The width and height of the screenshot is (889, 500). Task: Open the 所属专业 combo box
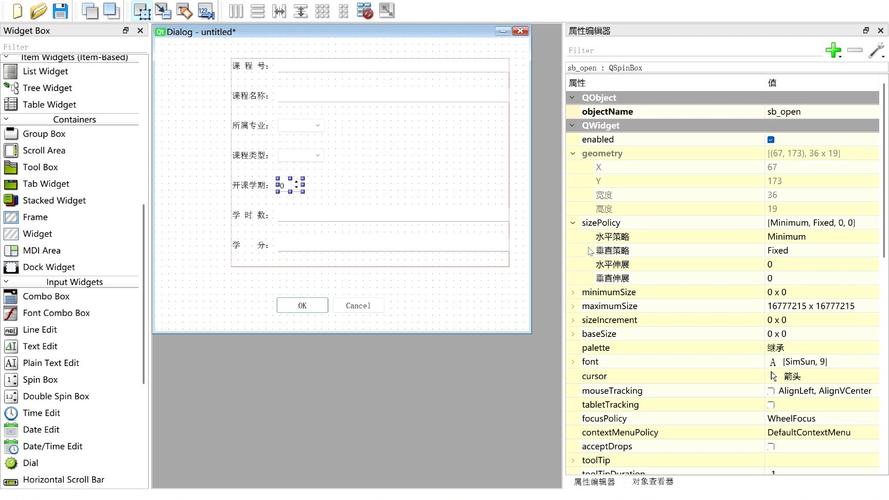coord(300,125)
